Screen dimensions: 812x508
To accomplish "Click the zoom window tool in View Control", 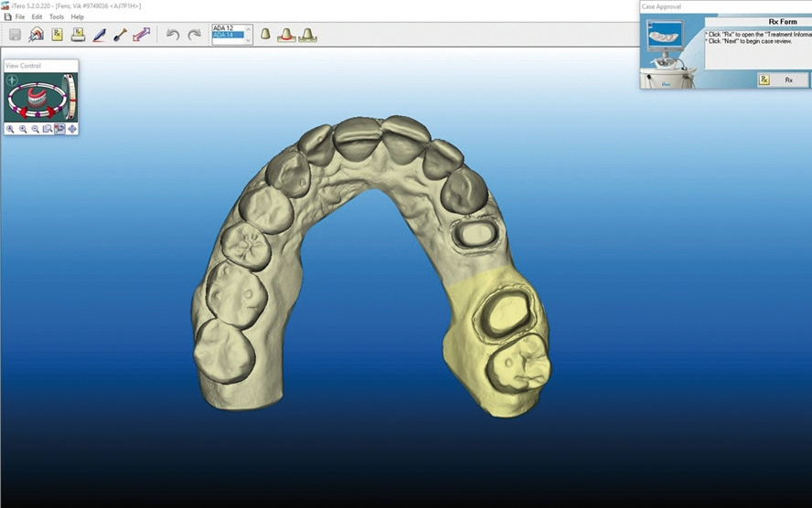I will (x=48, y=130).
